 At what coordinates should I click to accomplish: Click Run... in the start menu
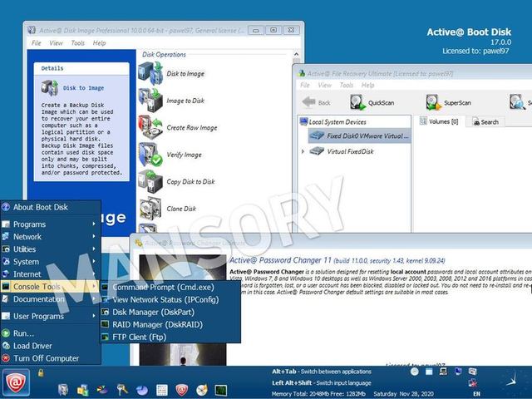pyautogui.click(x=50, y=333)
